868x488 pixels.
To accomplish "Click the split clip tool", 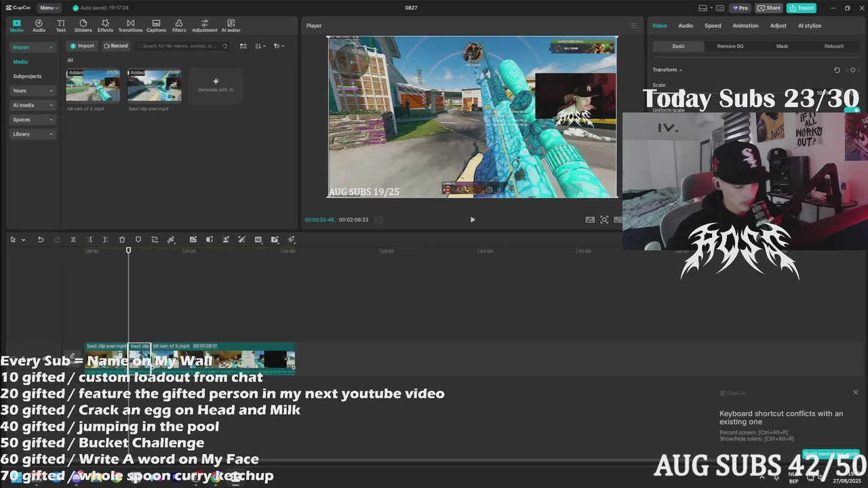I will coord(73,239).
